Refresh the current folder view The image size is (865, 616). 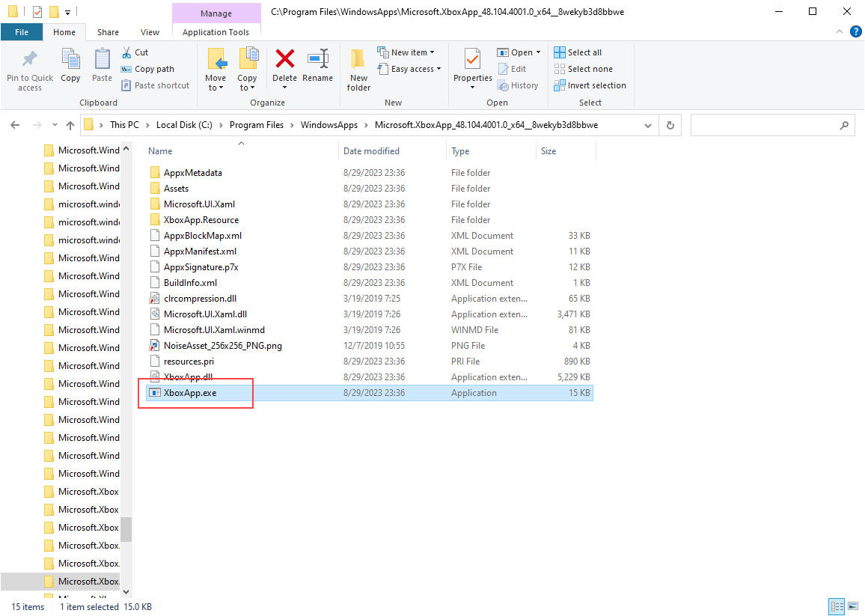tap(670, 125)
